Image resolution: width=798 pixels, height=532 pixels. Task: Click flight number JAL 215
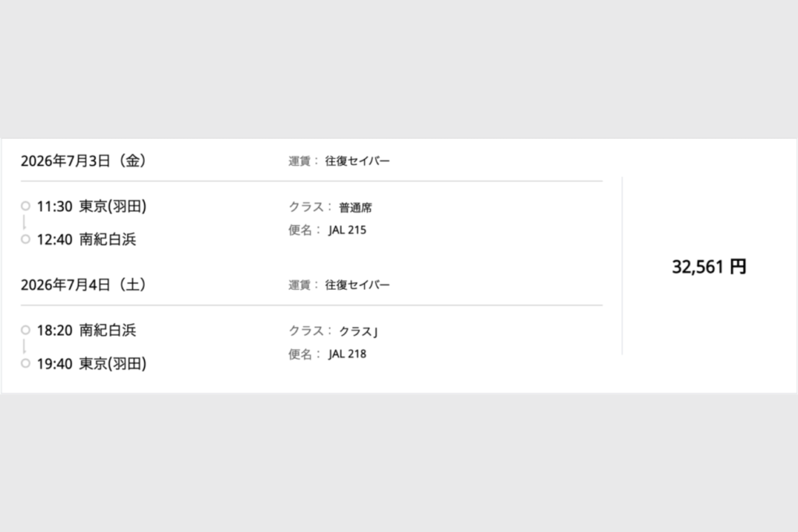coord(348,230)
